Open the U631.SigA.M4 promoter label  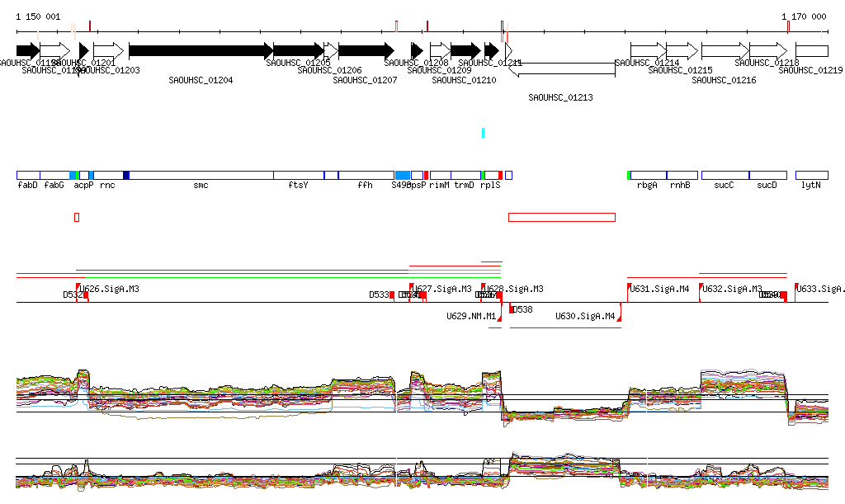click(659, 290)
